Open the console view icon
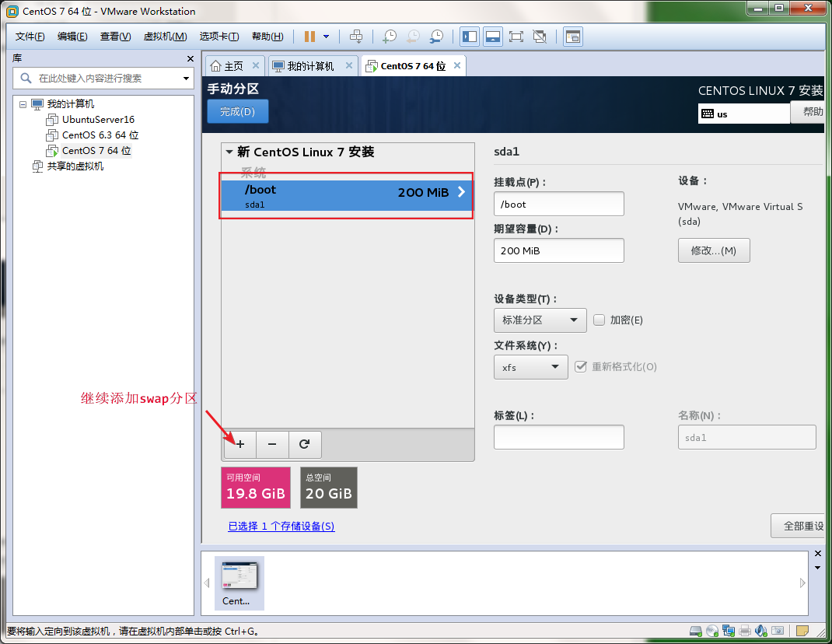 tap(573, 36)
